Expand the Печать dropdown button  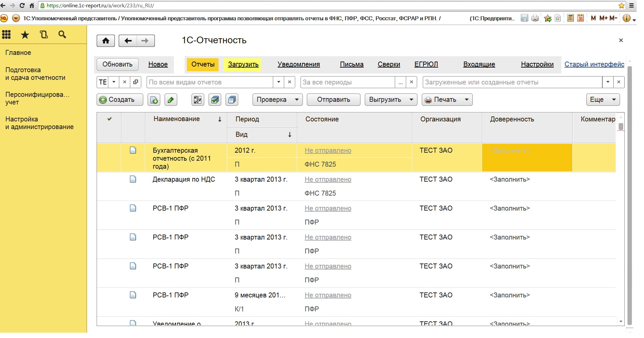(x=467, y=99)
